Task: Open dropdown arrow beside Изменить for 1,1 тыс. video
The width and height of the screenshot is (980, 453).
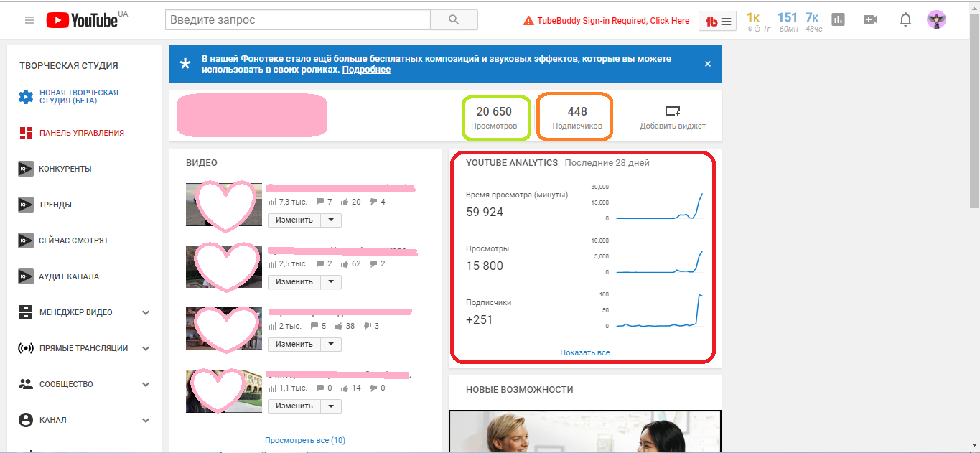Action: click(x=330, y=406)
